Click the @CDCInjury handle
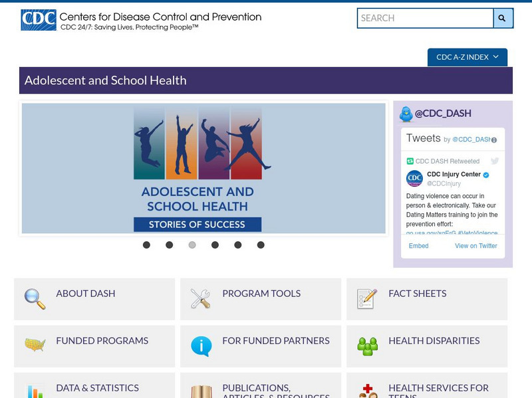The height and width of the screenshot is (398, 532). pyautogui.click(x=444, y=183)
